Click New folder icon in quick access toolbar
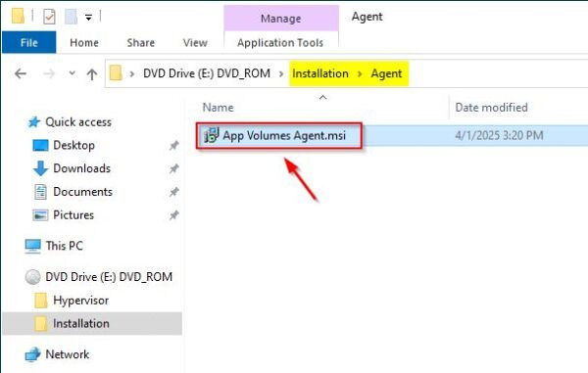Image resolution: width=588 pixels, height=373 pixels. [72, 17]
